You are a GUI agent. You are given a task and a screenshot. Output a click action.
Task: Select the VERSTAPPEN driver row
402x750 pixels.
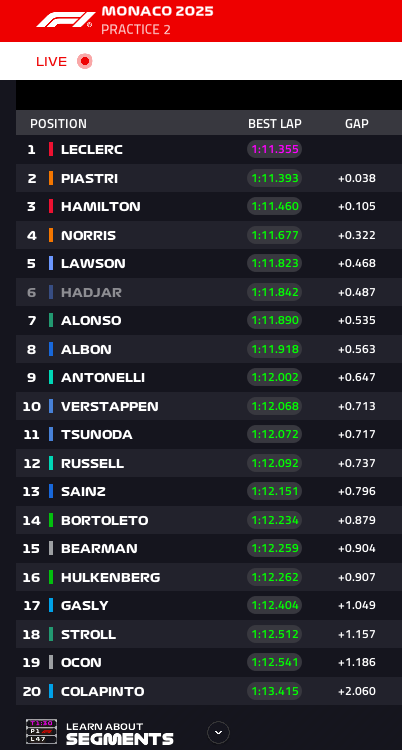coord(209,406)
